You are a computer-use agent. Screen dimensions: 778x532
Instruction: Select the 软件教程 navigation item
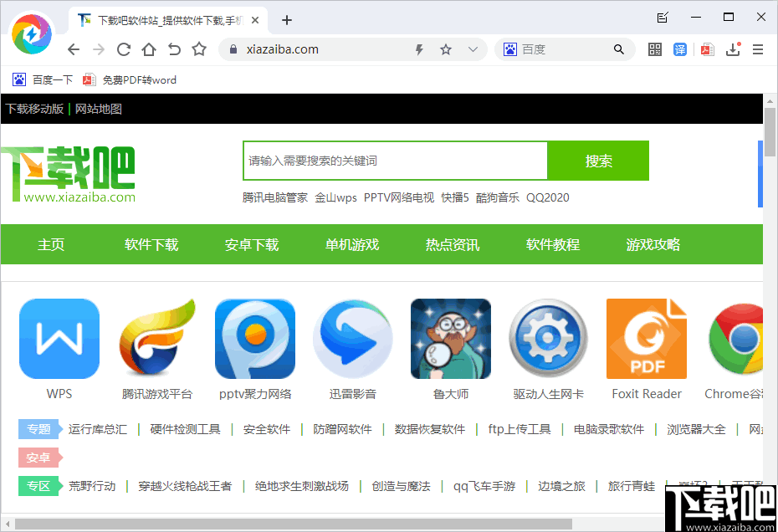point(553,244)
